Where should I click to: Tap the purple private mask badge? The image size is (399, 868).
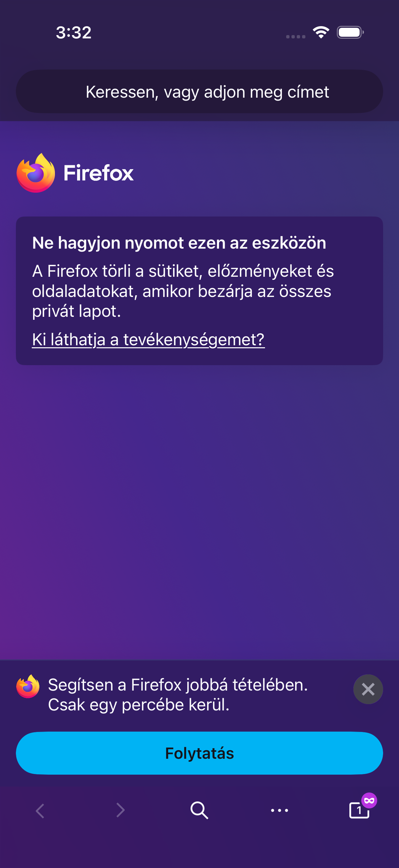pyautogui.click(x=369, y=800)
